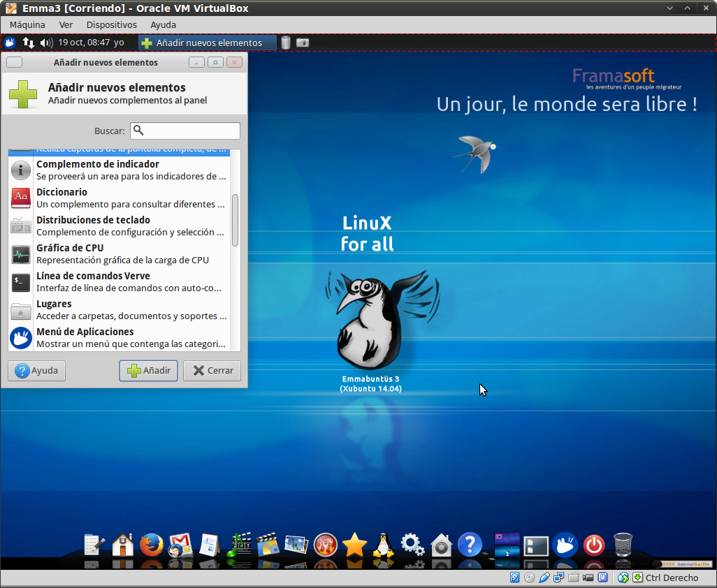Open the gears settings icon in dock
This screenshot has width=717, height=588.
[412, 545]
